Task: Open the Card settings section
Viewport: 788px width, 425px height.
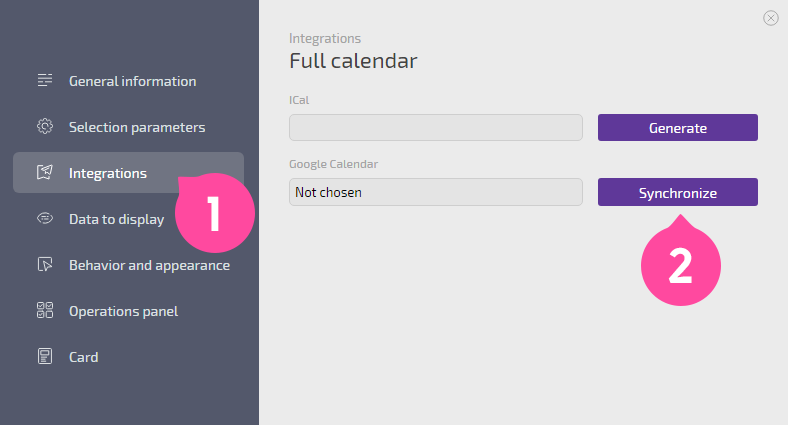Action: click(x=83, y=357)
